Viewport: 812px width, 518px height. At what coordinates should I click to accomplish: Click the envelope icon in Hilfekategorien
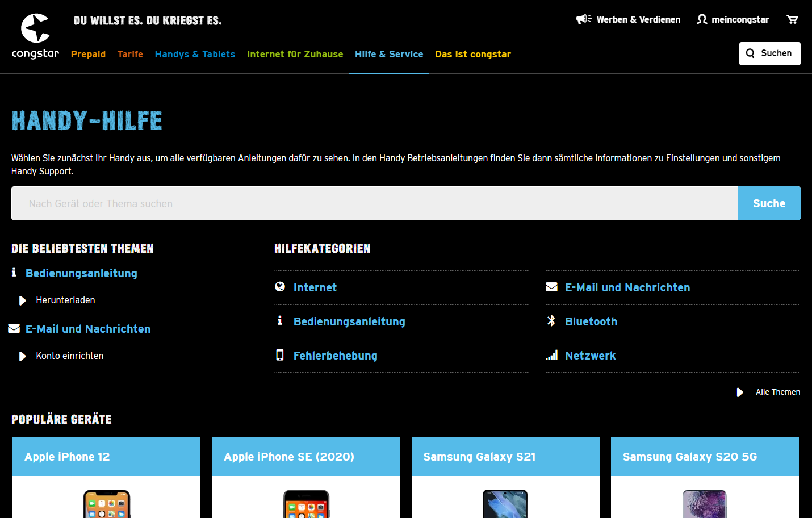551,287
